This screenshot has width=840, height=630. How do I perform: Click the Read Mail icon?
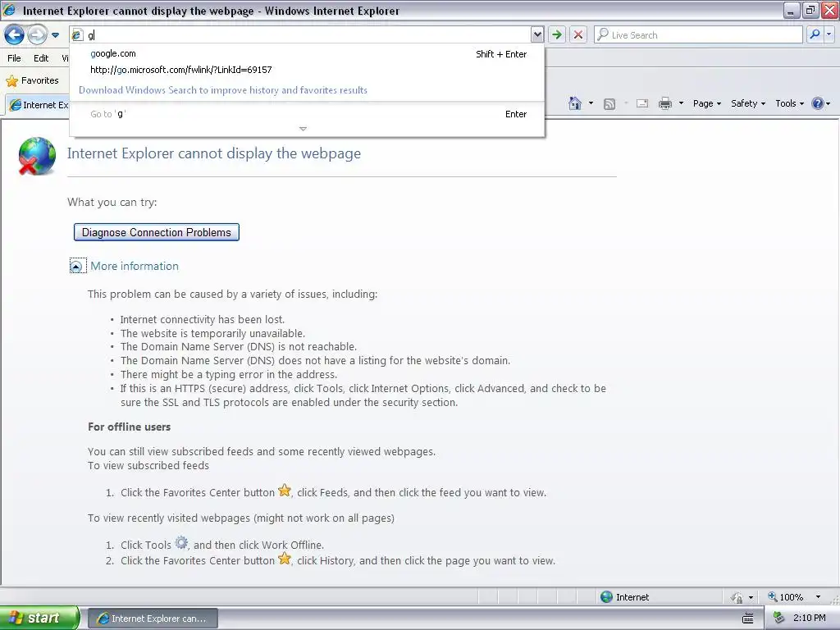tap(642, 104)
